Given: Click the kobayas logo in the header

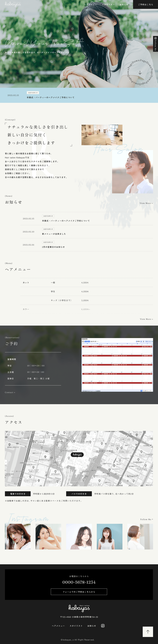Looking at the screenshot, I should 13,4.
